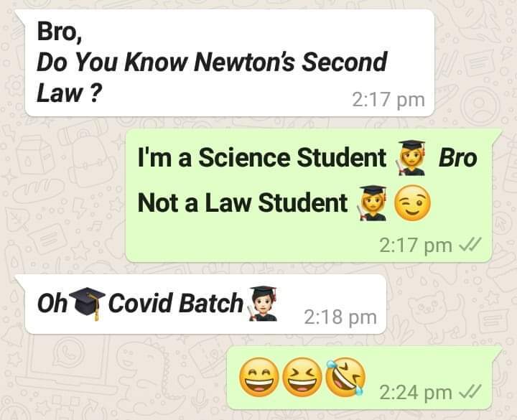Click graduate emoji after Not a Law Student

coord(373,202)
